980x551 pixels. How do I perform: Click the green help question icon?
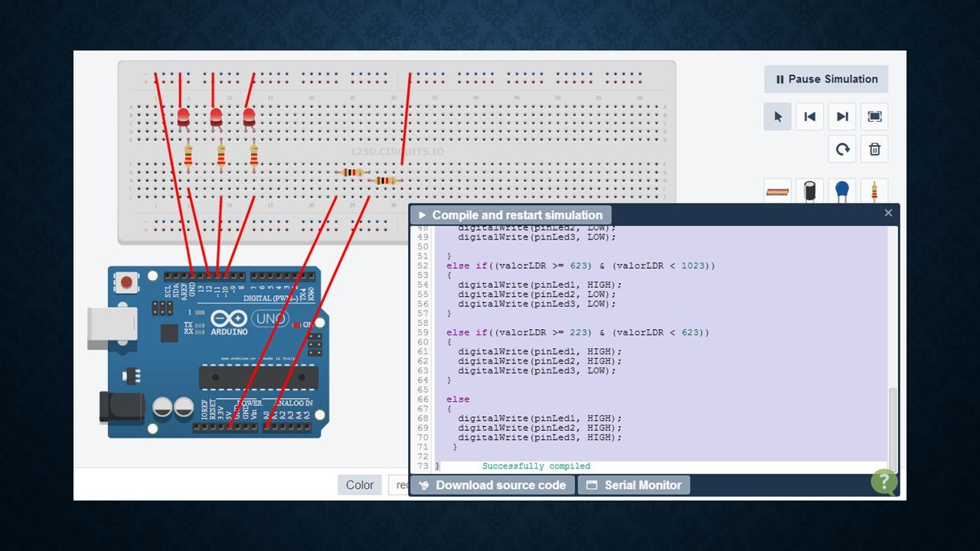[x=884, y=481]
